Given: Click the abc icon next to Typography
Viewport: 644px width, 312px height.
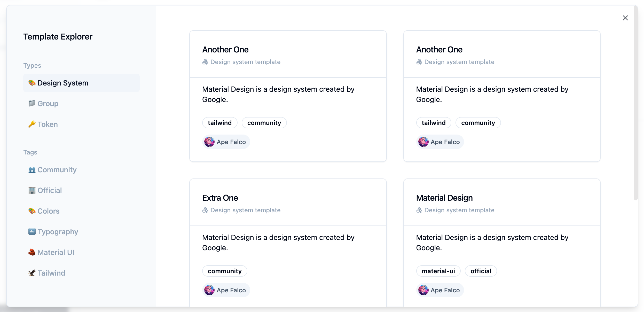Looking at the screenshot, I should click(x=32, y=232).
